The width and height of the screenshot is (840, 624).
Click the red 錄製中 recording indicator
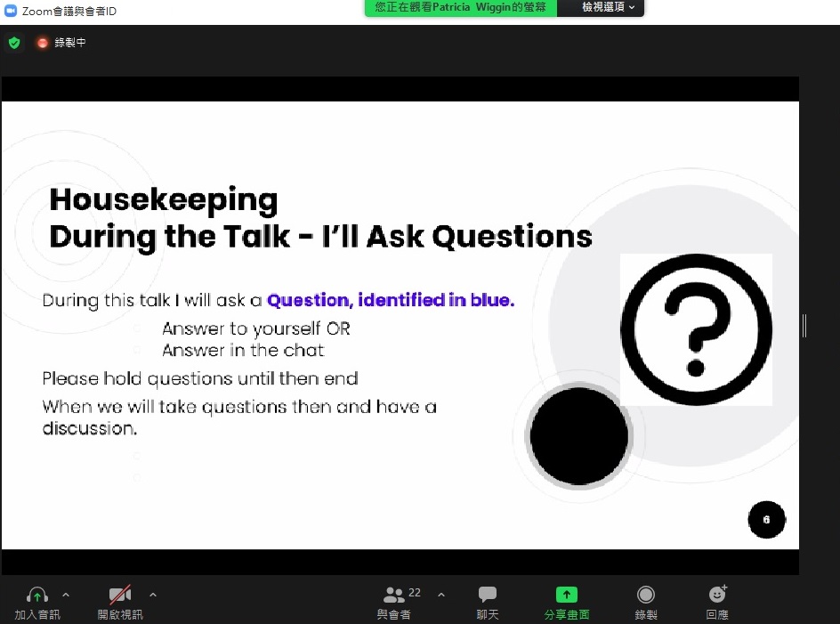click(x=42, y=43)
